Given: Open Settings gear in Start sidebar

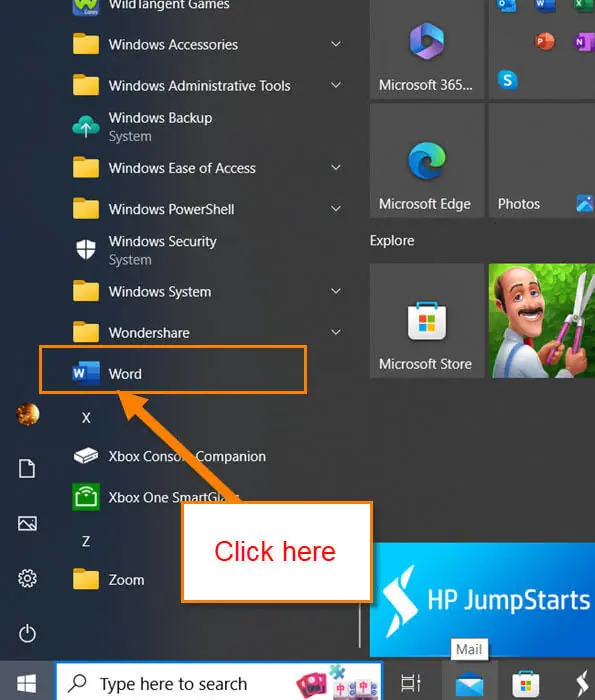Looking at the screenshot, I should pyautogui.click(x=27, y=579).
